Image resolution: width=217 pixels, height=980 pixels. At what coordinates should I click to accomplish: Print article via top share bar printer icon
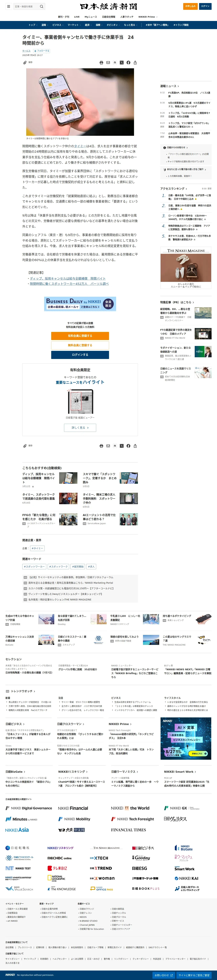point(101,62)
